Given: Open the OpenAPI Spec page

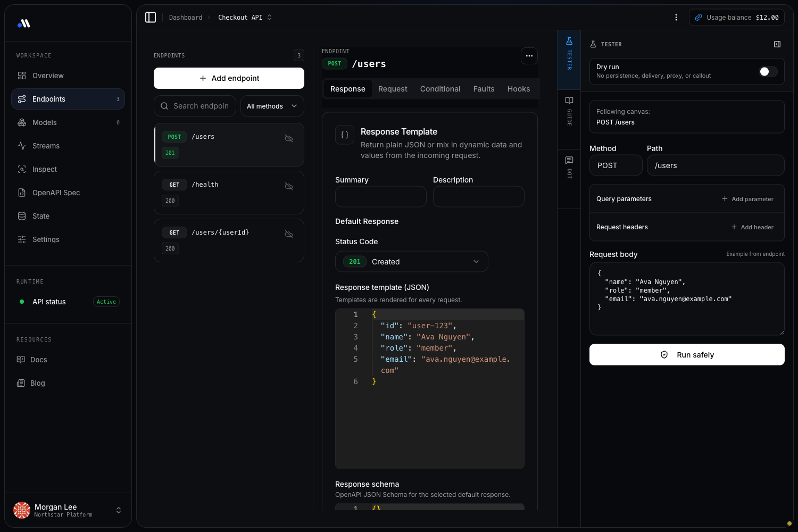Looking at the screenshot, I should click(x=68, y=193).
